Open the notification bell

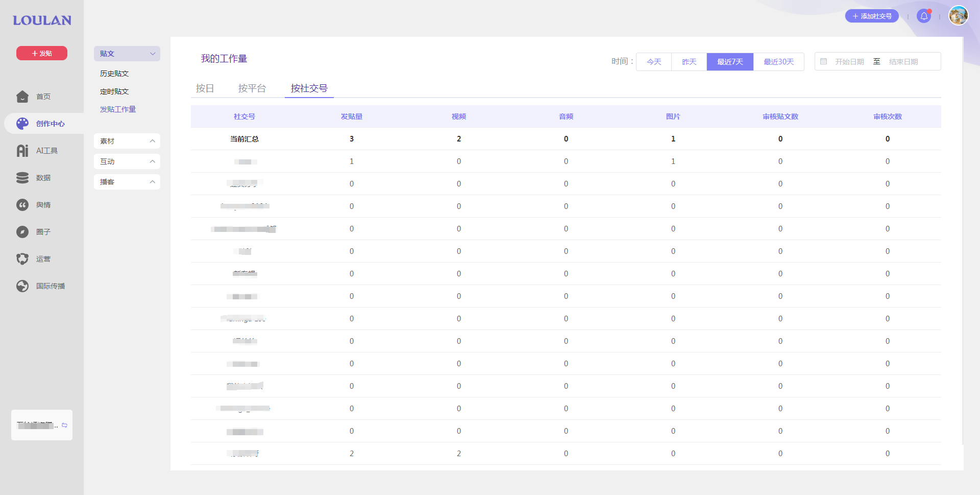924,16
